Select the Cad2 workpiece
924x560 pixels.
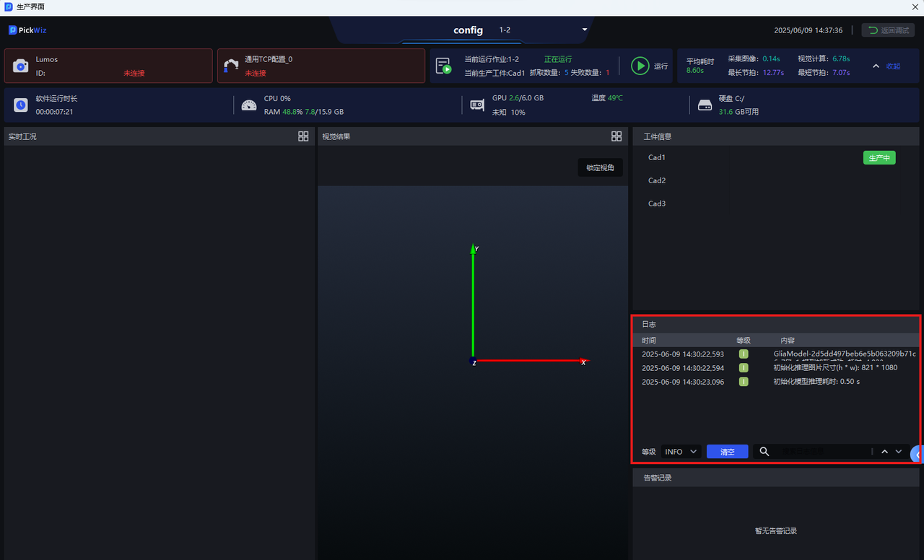[x=657, y=180]
